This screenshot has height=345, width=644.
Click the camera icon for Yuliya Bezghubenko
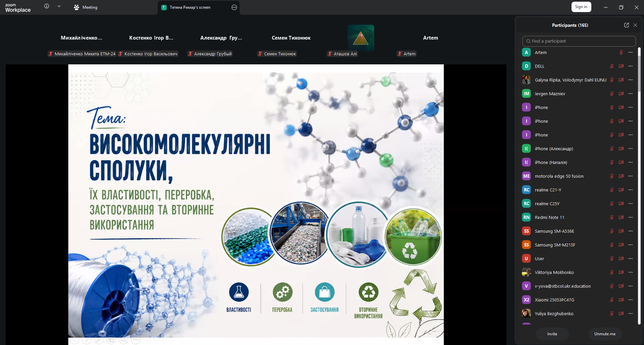tap(621, 313)
